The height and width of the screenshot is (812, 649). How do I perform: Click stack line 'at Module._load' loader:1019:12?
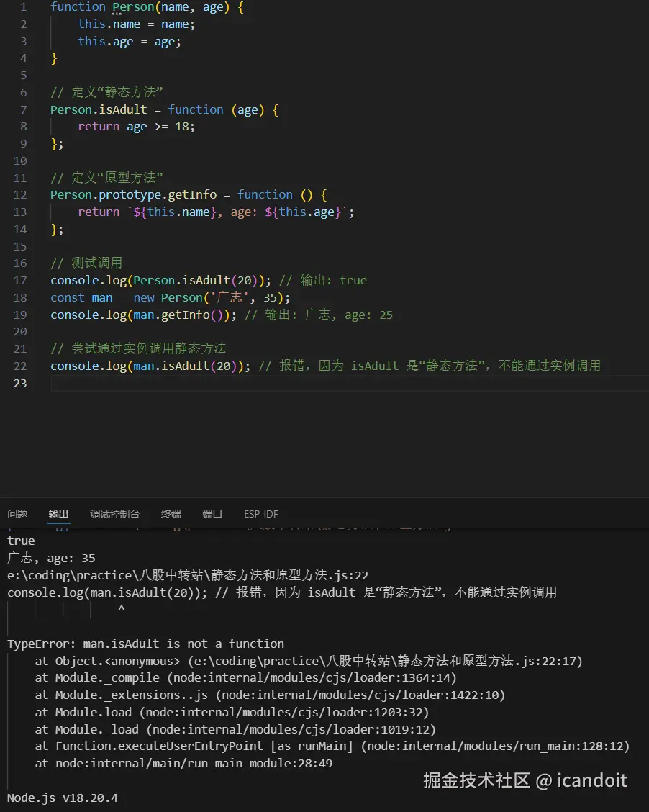(x=235, y=729)
